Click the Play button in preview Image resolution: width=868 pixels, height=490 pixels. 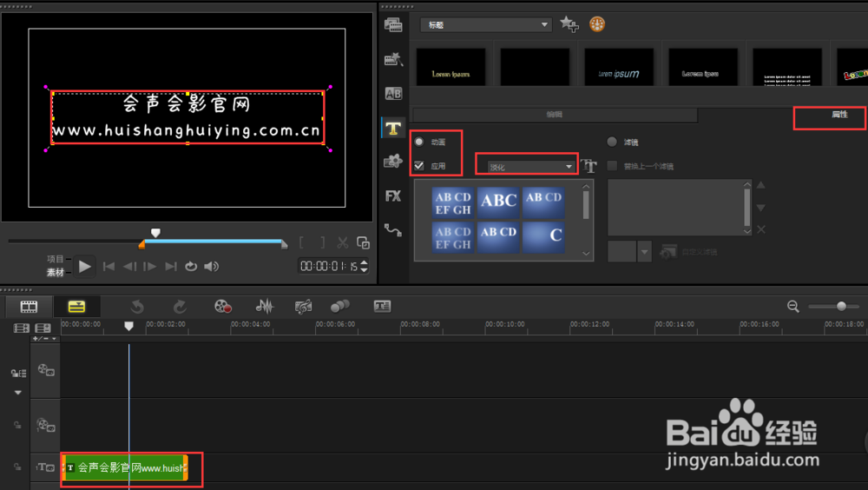[x=85, y=267]
